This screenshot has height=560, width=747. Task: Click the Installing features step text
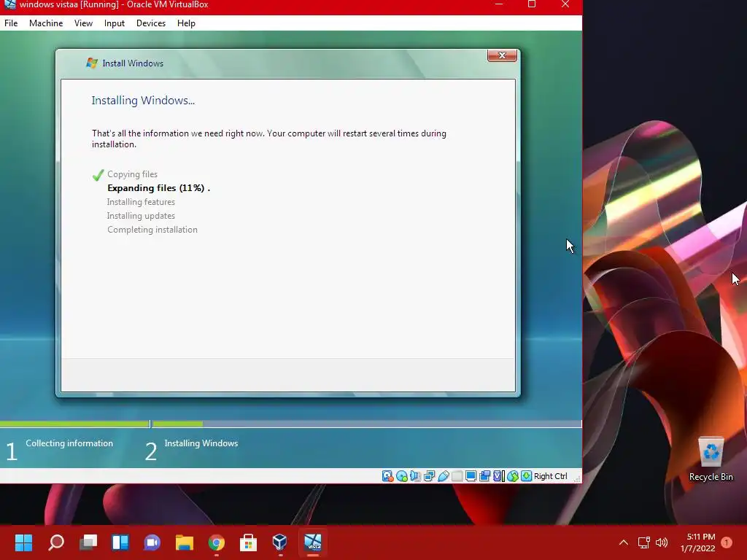point(141,202)
